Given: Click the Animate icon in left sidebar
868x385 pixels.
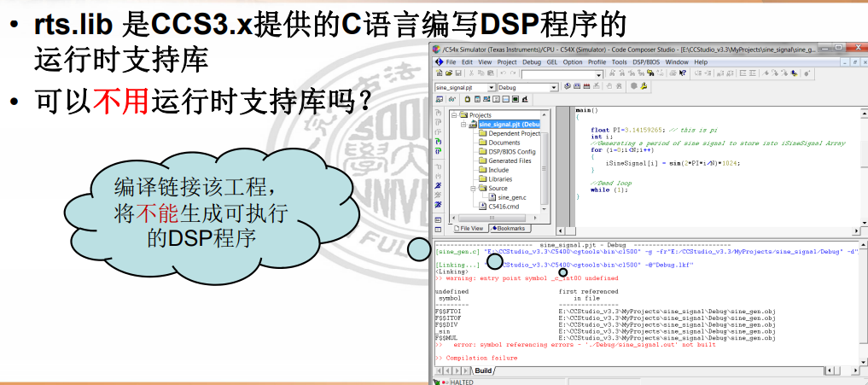Looking at the screenshot, I should pyautogui.click(x=438, y=205).
